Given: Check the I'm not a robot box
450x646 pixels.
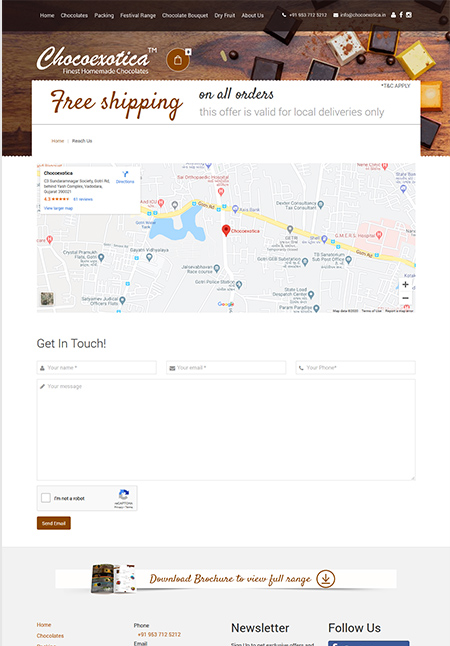Looking at the screenshot, I should coord(46,498).
